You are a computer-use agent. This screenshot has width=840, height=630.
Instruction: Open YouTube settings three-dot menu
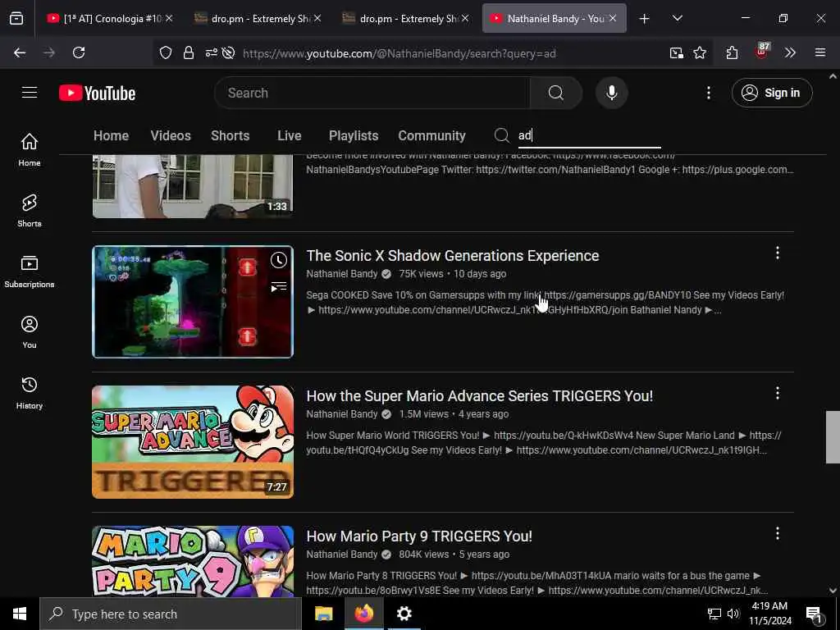(x=708, y=93)
